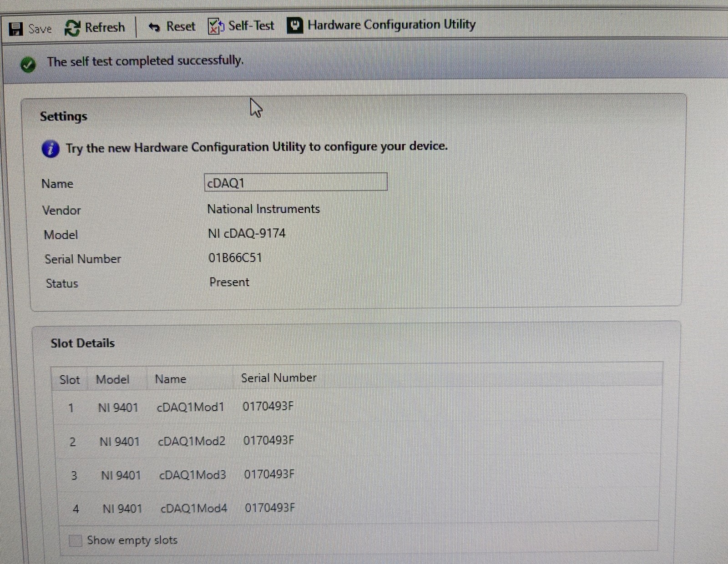Click the Hardware Configuration Utility icon
This screenshot has width=728, height=564.
coord(295,25)
